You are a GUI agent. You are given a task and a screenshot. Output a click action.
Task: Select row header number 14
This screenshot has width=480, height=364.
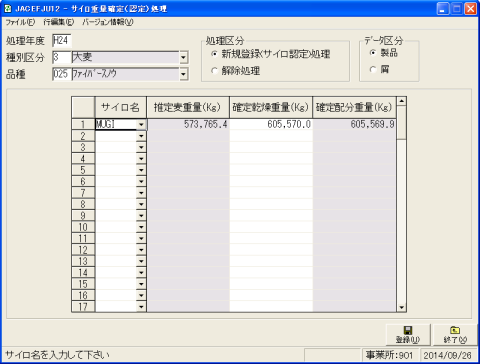click(x=83, y=273)
